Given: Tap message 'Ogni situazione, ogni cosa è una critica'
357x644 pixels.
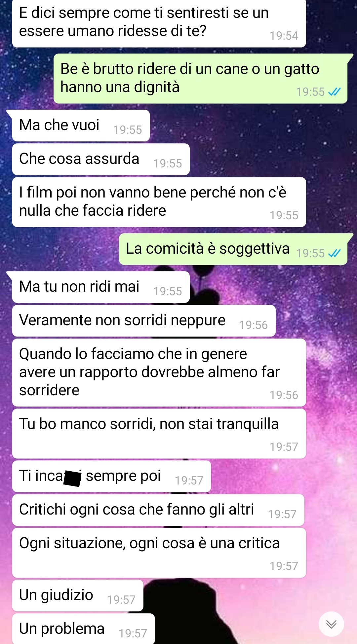Looking at the screenshot, I should click(x=159, y=553).
